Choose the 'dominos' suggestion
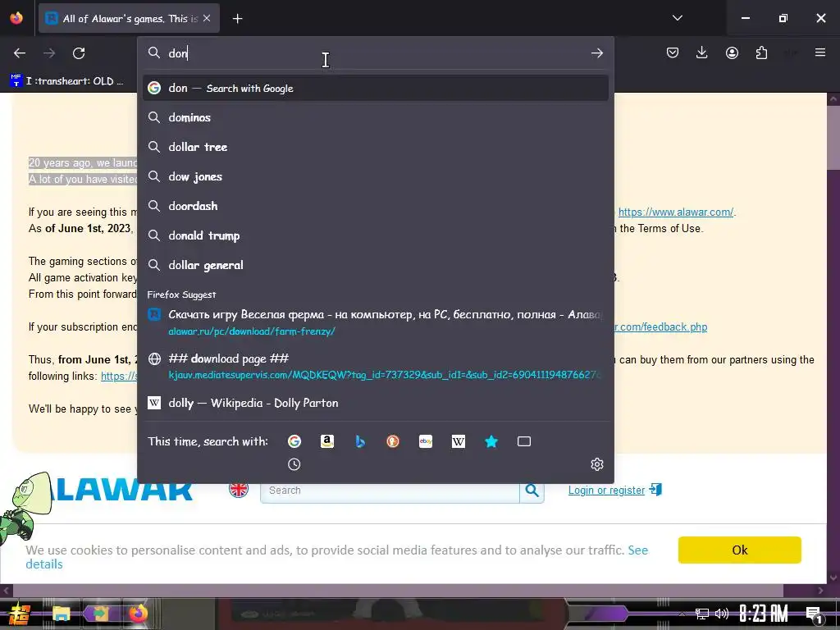840x630 pixels. (376, 117)
